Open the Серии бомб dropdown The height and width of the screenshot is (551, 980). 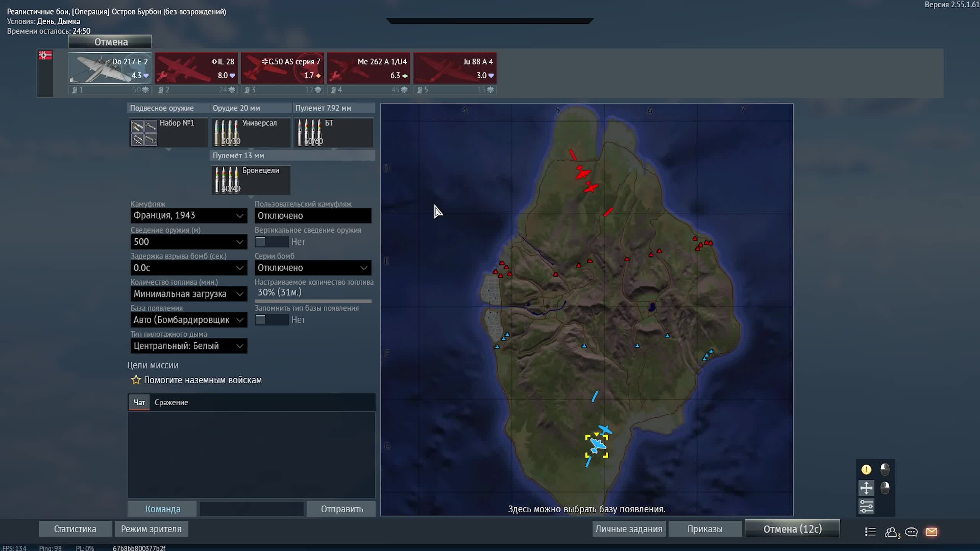(313, 268)
